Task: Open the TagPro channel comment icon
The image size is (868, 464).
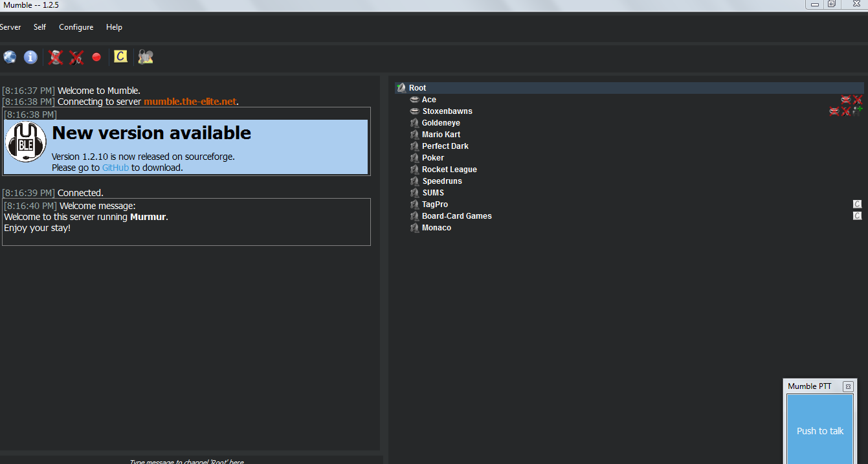Action: [858, 204]
